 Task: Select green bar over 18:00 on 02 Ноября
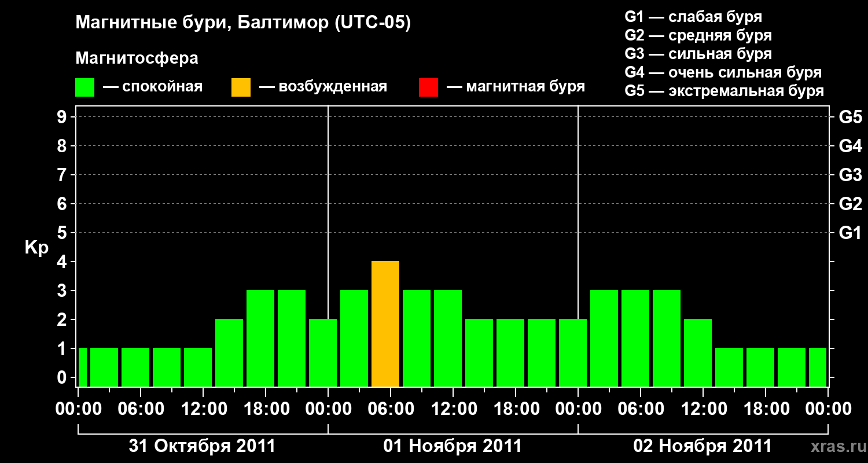point(760,368)
